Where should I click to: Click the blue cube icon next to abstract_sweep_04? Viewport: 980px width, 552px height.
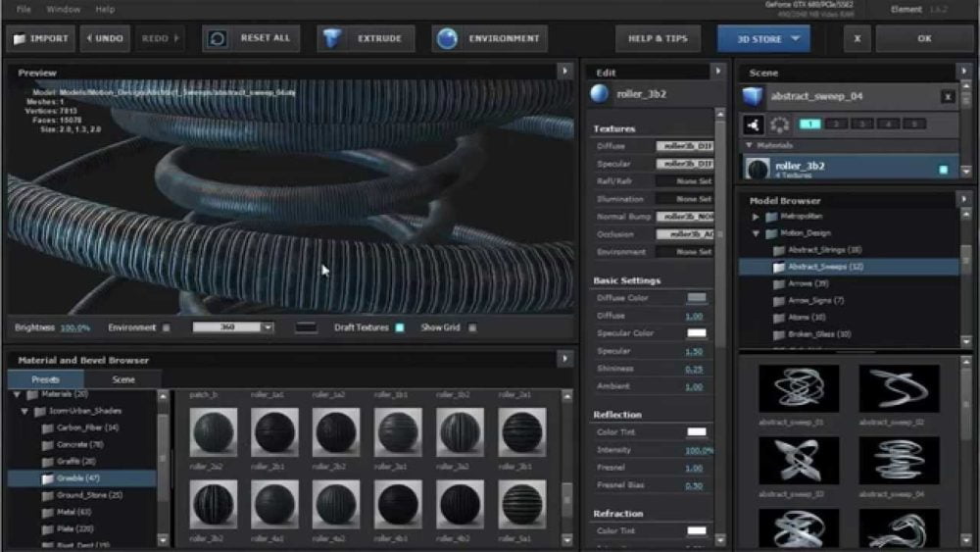[x=753, y=96]
